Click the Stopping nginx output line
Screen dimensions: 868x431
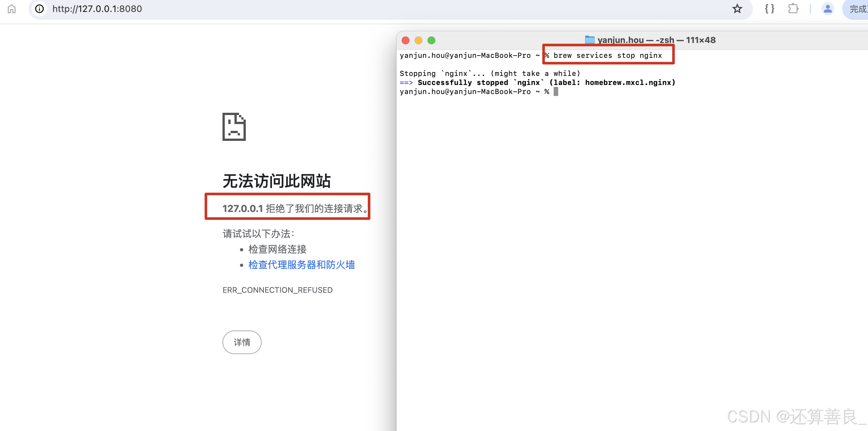click(x=490, y=73)
